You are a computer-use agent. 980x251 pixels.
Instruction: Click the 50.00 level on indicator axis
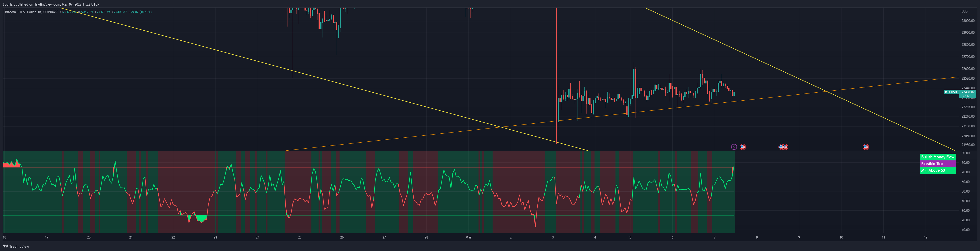coord(965,192)
